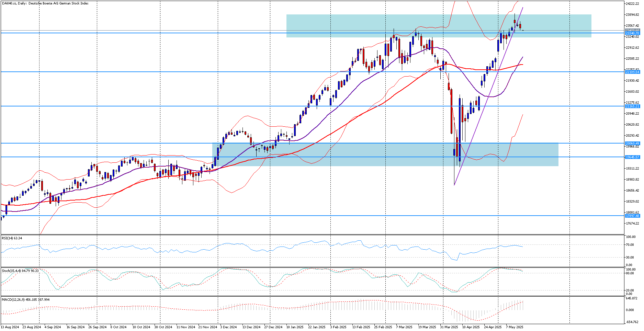Click the MACD 645.072 scale value
Viewport: 644px width, 331px height.
tap(631, 298)
